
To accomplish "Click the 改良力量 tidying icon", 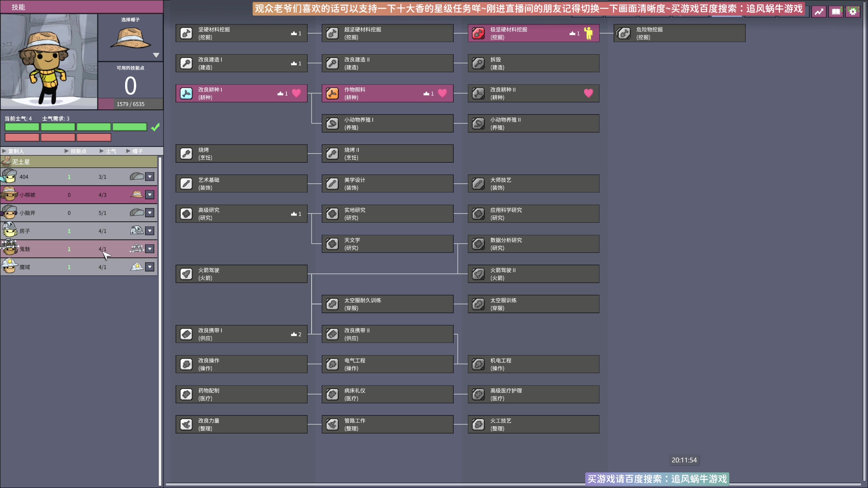I will pos(186,424).
